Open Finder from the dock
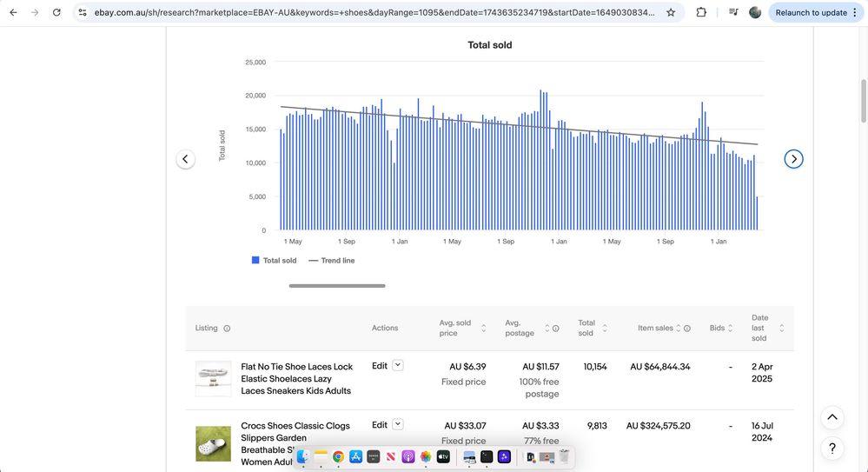The image size is (868, 472). (x=303, y=457)
